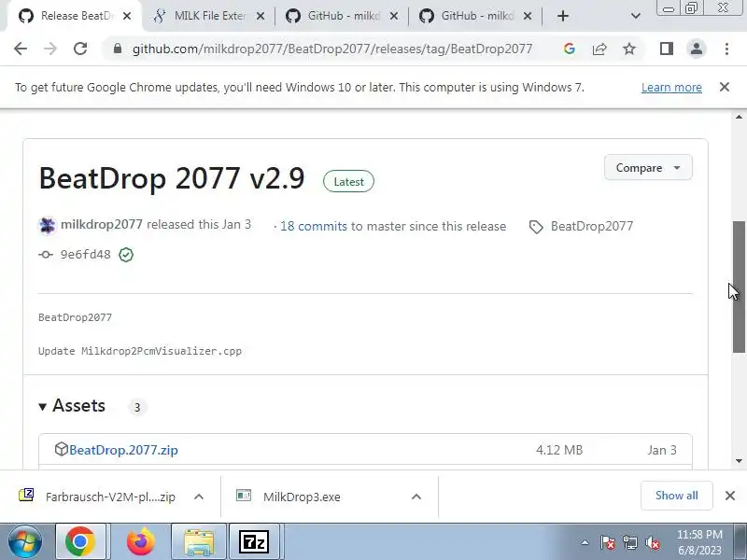Toggle the Chrome side panel

pos(667,49)
